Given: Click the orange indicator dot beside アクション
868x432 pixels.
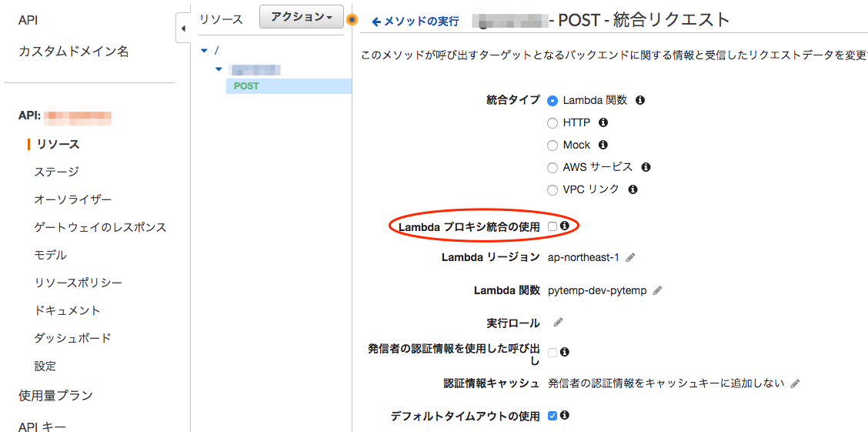Looking at the screenshot, I should click(352, 20).
